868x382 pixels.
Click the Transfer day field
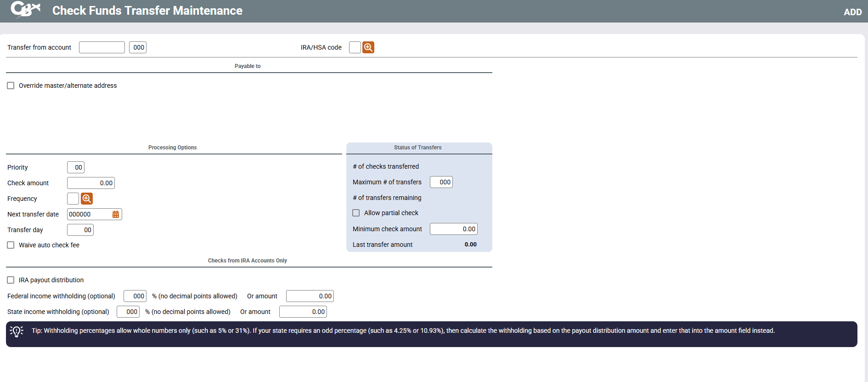80,230
